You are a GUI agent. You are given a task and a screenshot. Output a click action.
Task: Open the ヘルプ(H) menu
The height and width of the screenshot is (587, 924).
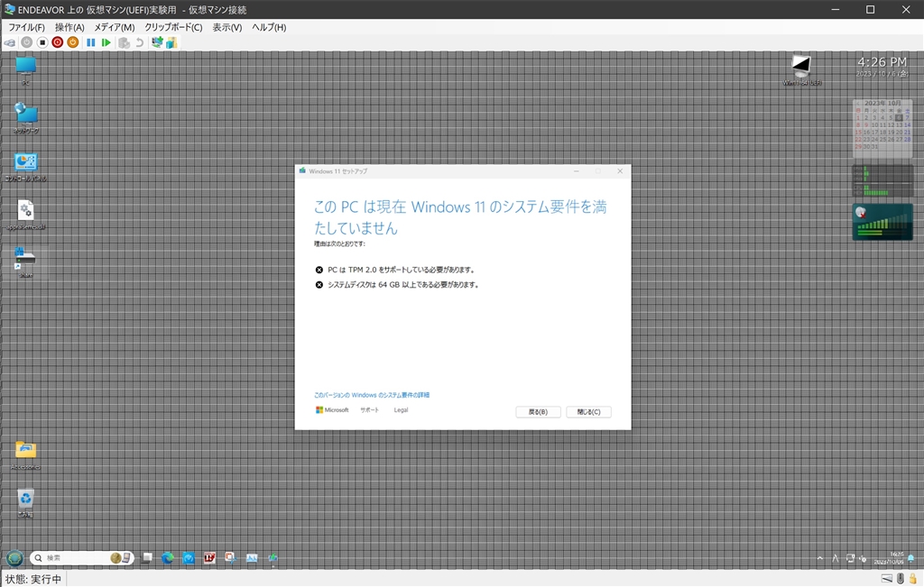point(269,27)
